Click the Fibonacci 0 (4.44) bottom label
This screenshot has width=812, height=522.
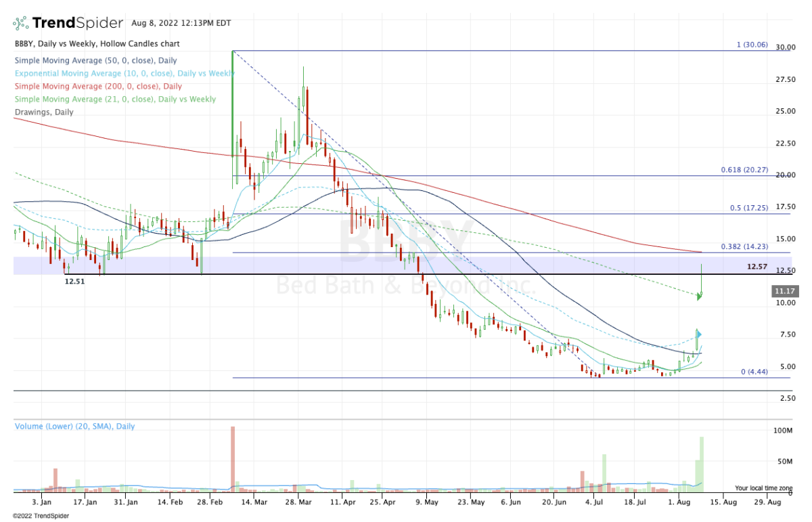754,372
